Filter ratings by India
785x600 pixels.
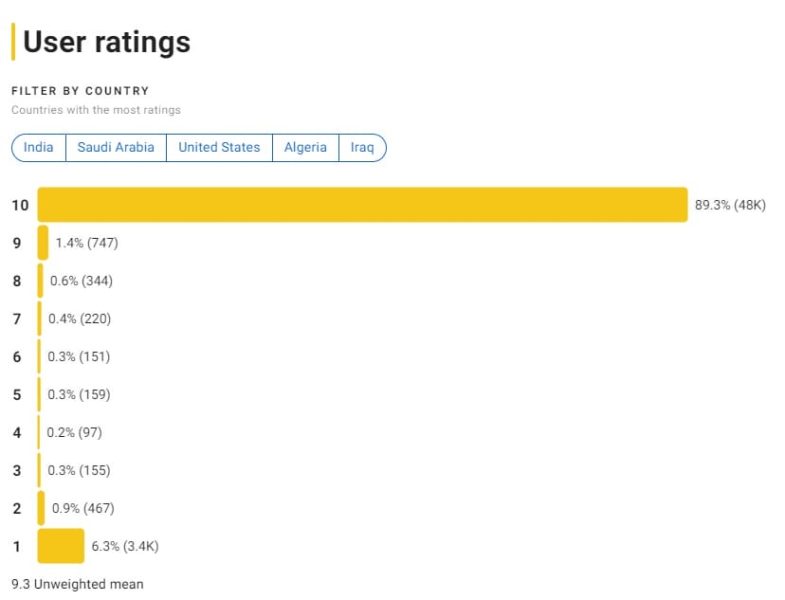pyautogui.click(x=39, y=147)
